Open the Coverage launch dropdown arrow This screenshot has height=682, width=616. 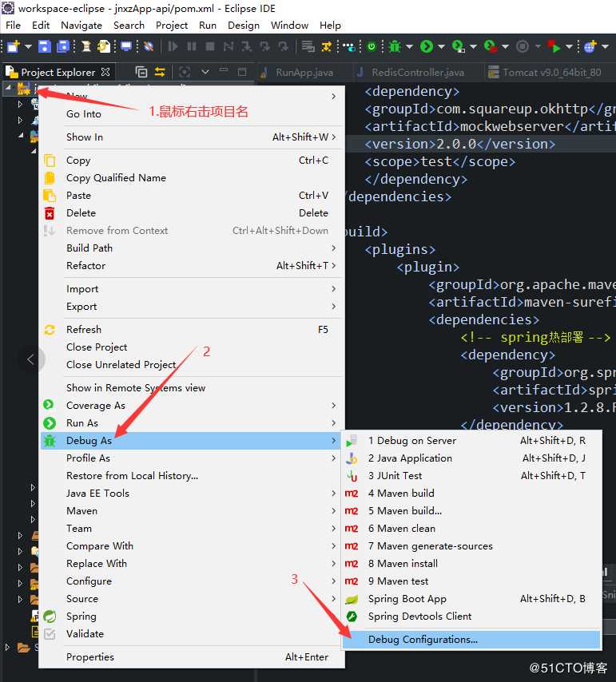[473, 46]
